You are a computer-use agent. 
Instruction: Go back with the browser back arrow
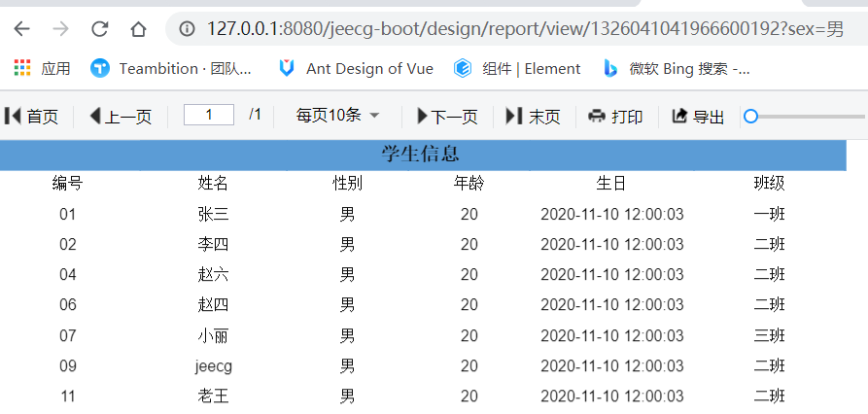point(22,29)
